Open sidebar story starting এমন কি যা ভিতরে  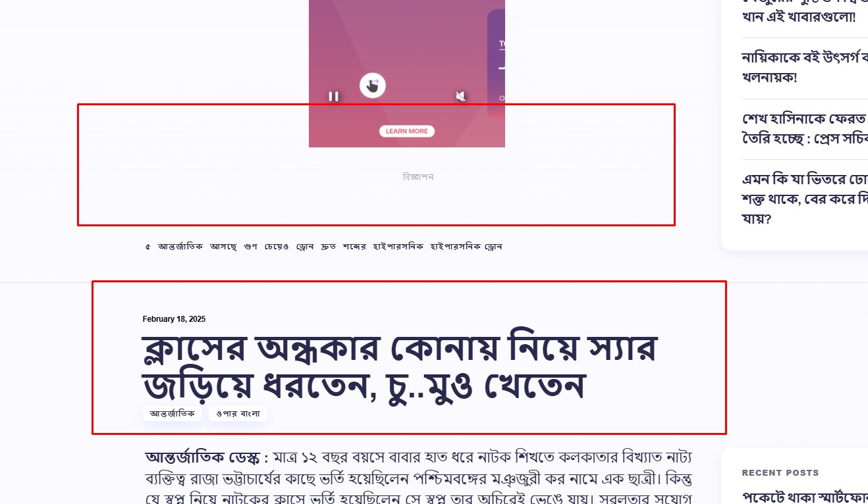pos(805,199)
